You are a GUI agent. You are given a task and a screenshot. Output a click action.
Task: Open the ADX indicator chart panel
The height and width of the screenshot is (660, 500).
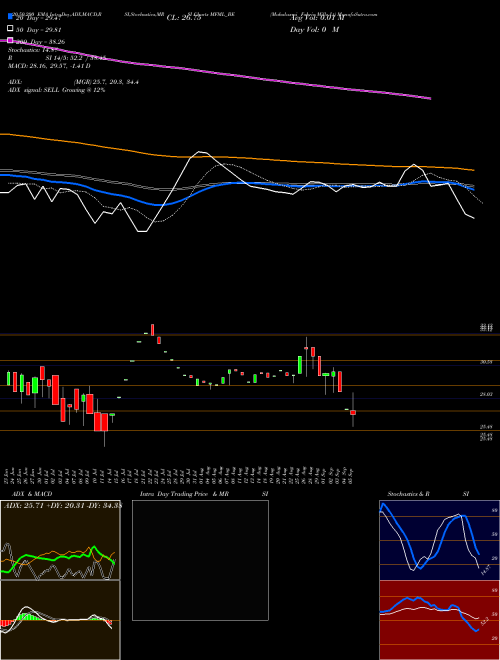(60, 540)
